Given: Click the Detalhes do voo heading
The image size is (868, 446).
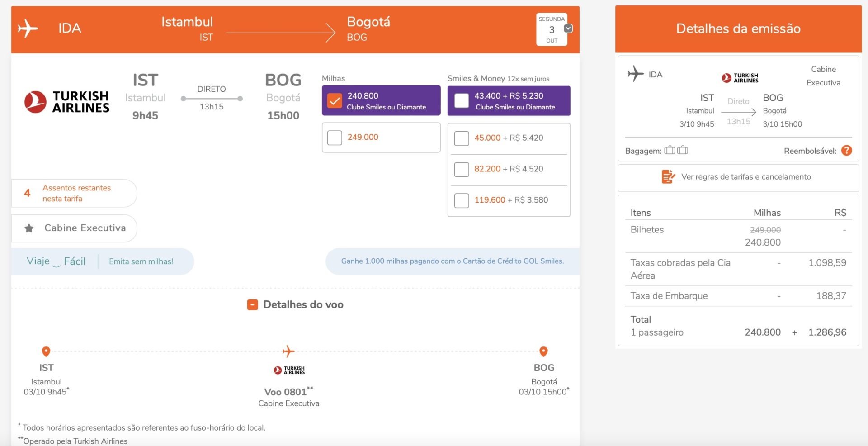Looking at the screenshot, I should tap(303, 304).
